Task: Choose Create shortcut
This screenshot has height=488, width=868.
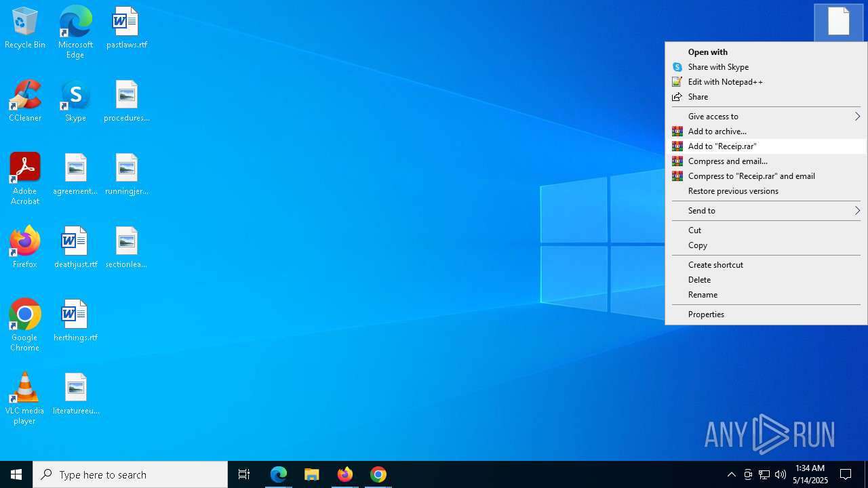Action: click(766, 265)
